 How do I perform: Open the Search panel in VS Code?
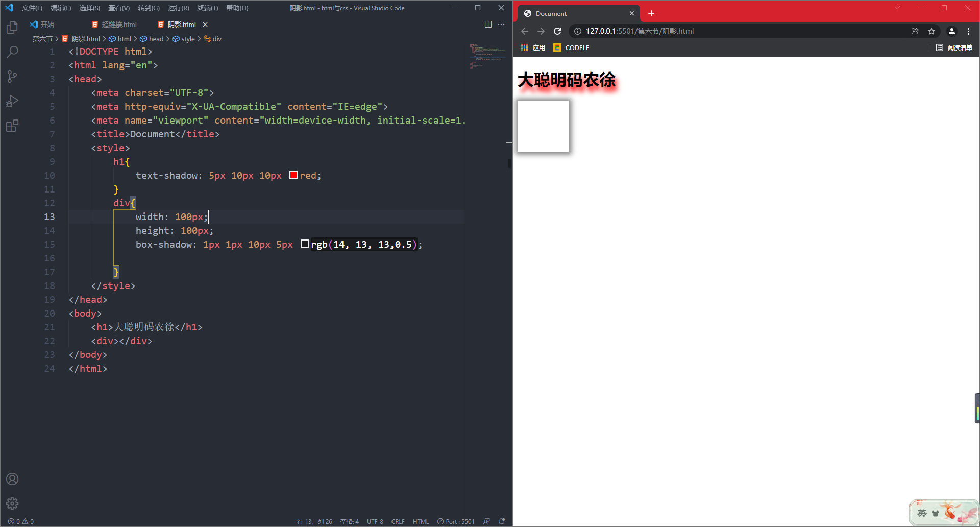[x=12, y=52]
